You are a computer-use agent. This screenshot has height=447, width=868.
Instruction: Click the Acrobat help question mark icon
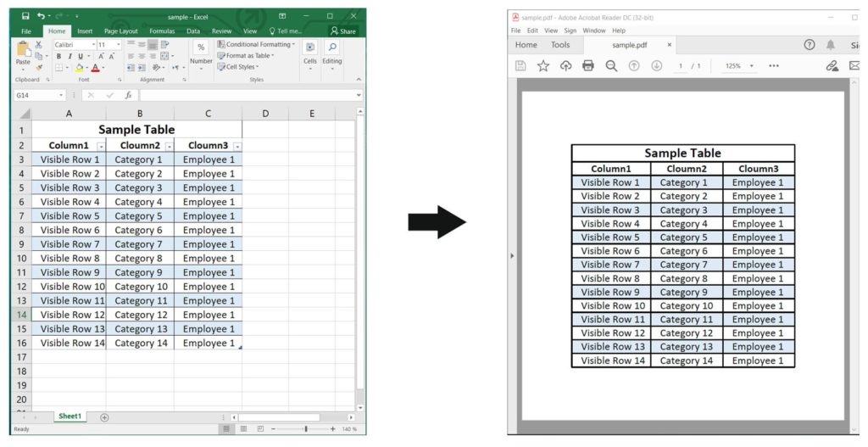pos(810,45)
